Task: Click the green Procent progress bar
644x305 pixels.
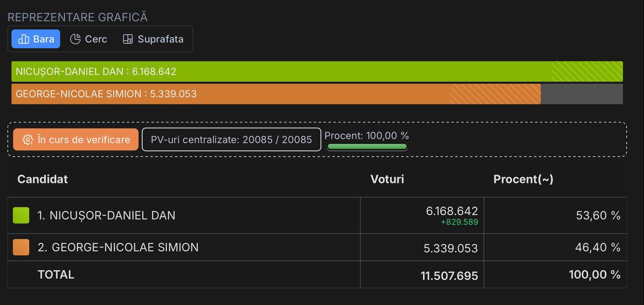Action: pyautogui.click(x=367, y=147)
